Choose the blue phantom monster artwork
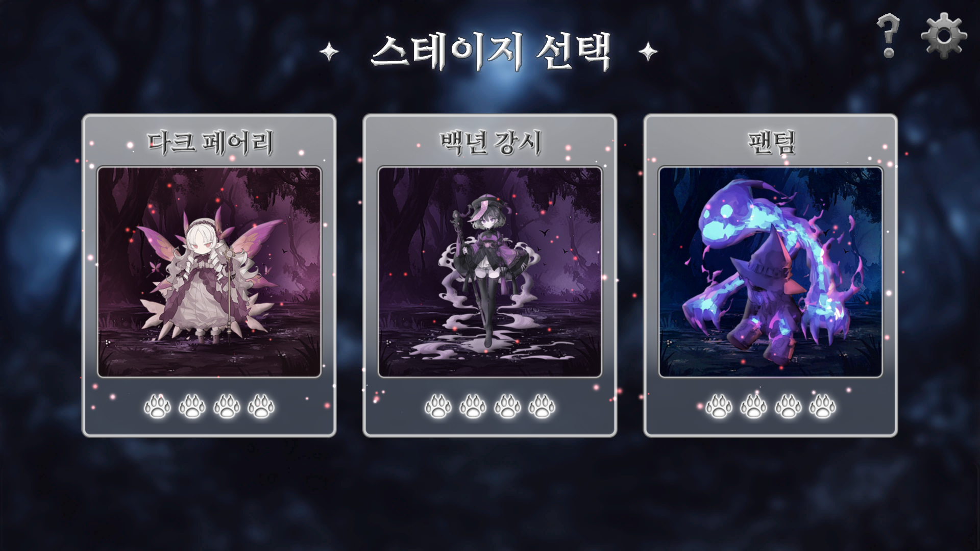980x551 pixels. click(771, 272)
